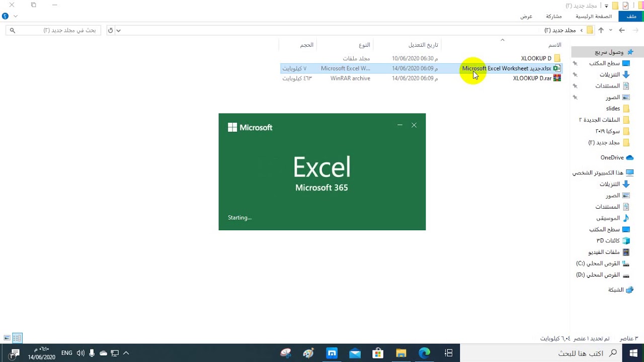Open هذا الكمبيوتر الشخصي in sidebar
Image resolution: width=644 pixels, height=362 pixels.
[x=603, y=172]
